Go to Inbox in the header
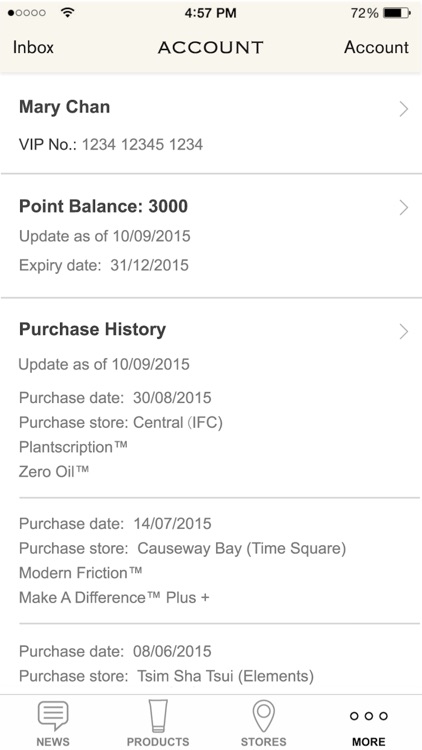 click(x=33, y=47)
